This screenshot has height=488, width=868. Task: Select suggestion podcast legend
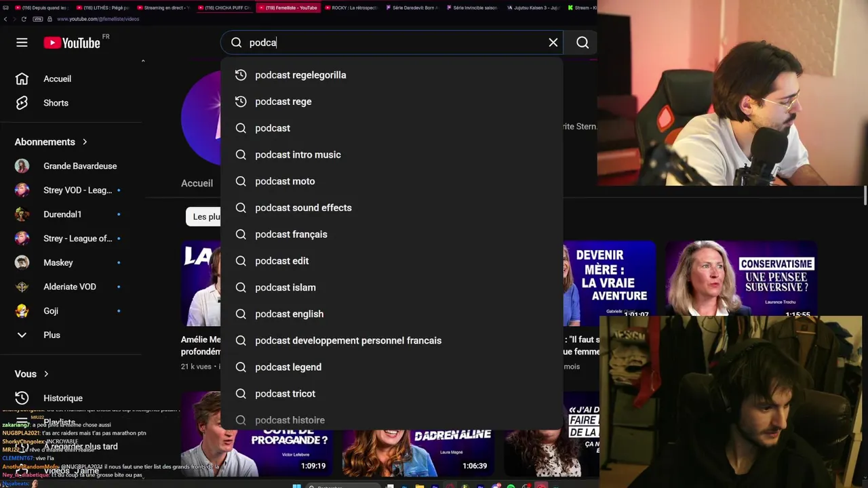[392, 367]
